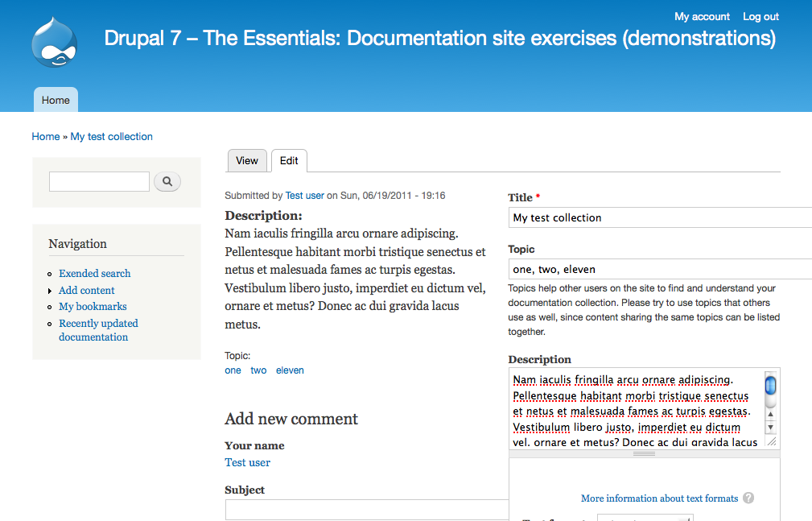Click the Log out link

760,16
